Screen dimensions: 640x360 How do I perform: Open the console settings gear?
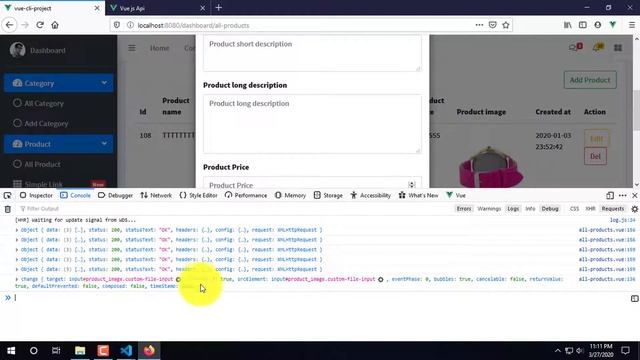[634, 209]
